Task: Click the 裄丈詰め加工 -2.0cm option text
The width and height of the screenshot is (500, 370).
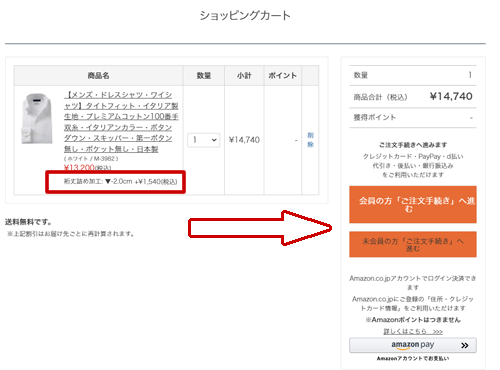Action: click(x=120, y=182)
